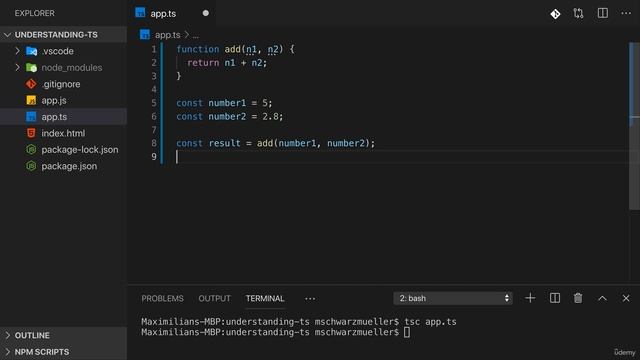Create a new terminal with plus icon
The height and width of the screenshot is (360, 640).
(530, 298)
